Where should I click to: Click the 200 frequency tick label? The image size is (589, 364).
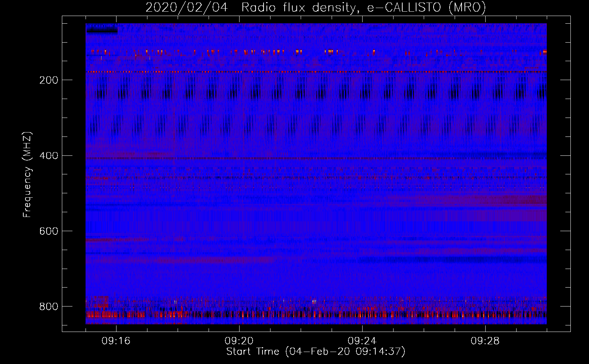(48, 80)
